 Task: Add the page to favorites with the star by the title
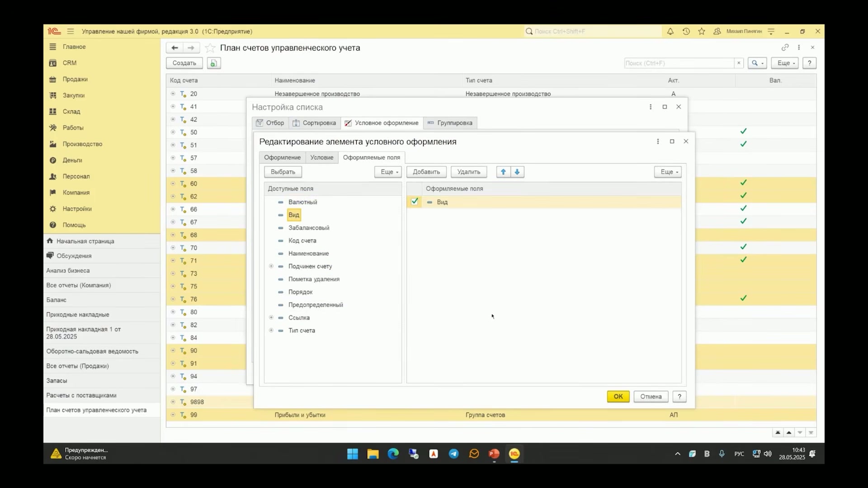pyautogui.click(x=210, y=48)
